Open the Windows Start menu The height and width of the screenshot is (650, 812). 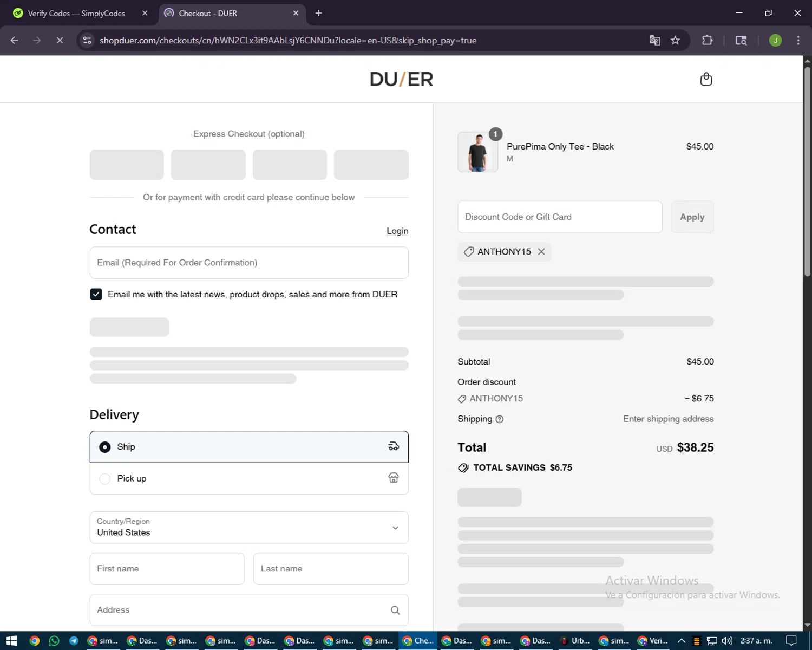click(11, 641)
